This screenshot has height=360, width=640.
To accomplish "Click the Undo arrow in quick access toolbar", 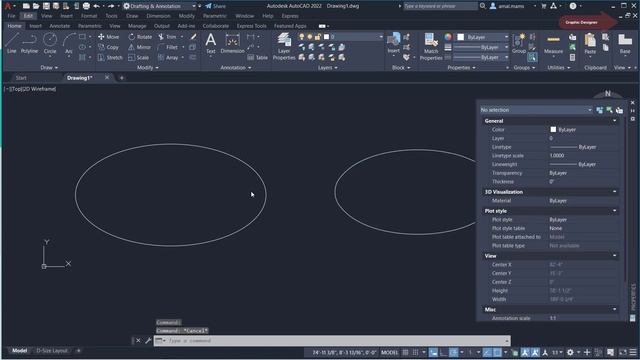I will (96, 6).
